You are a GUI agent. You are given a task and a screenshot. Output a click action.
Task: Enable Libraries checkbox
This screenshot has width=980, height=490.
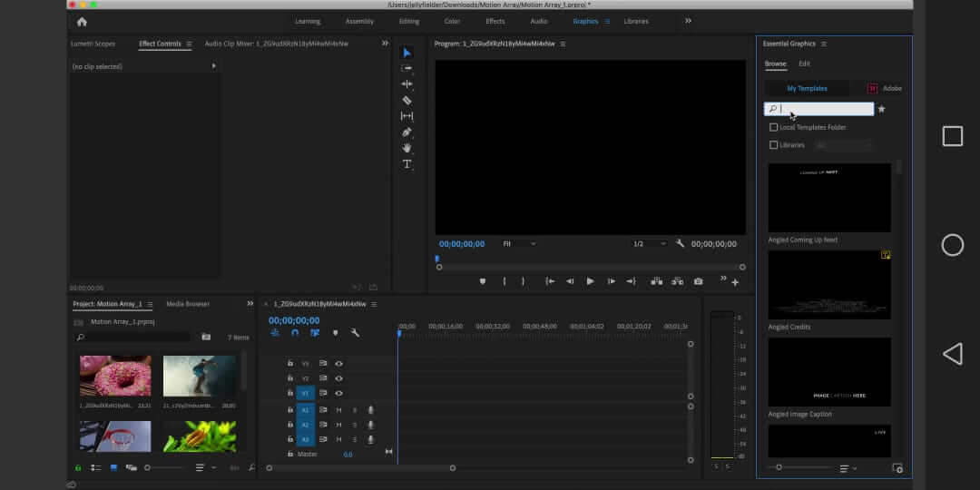click(774, 145)
